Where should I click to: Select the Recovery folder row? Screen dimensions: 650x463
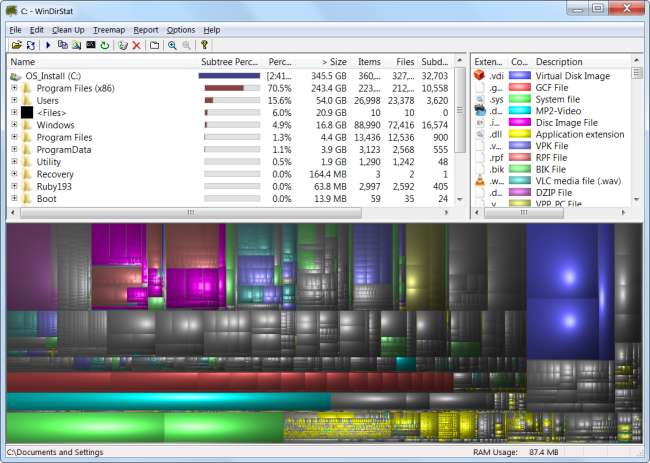(x=55, y=174)
